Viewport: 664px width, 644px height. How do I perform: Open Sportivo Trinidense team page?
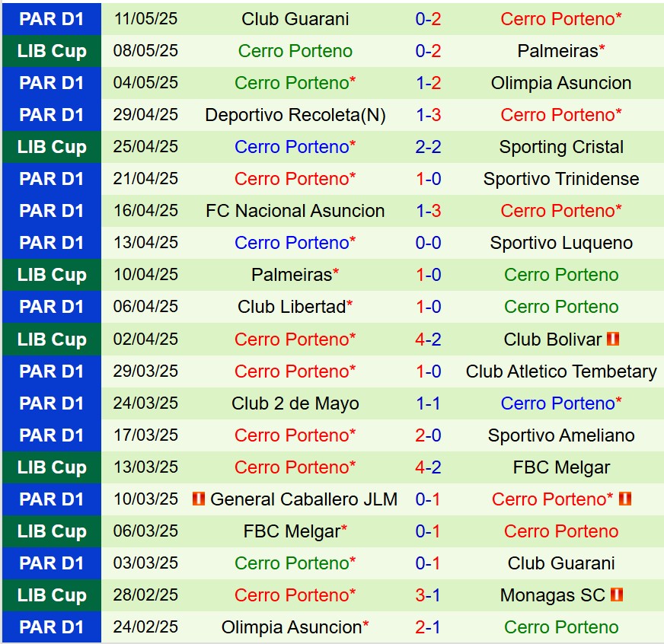tap(561, 179)
